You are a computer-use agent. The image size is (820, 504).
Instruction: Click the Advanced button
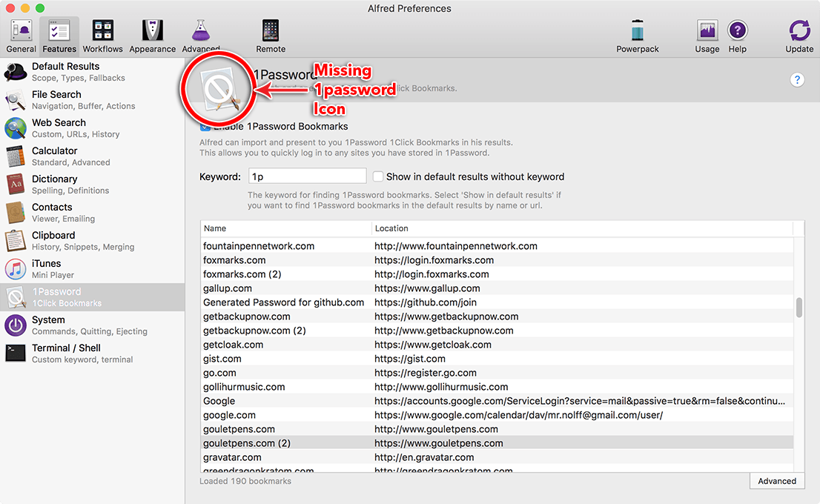[x=776, y=480]
